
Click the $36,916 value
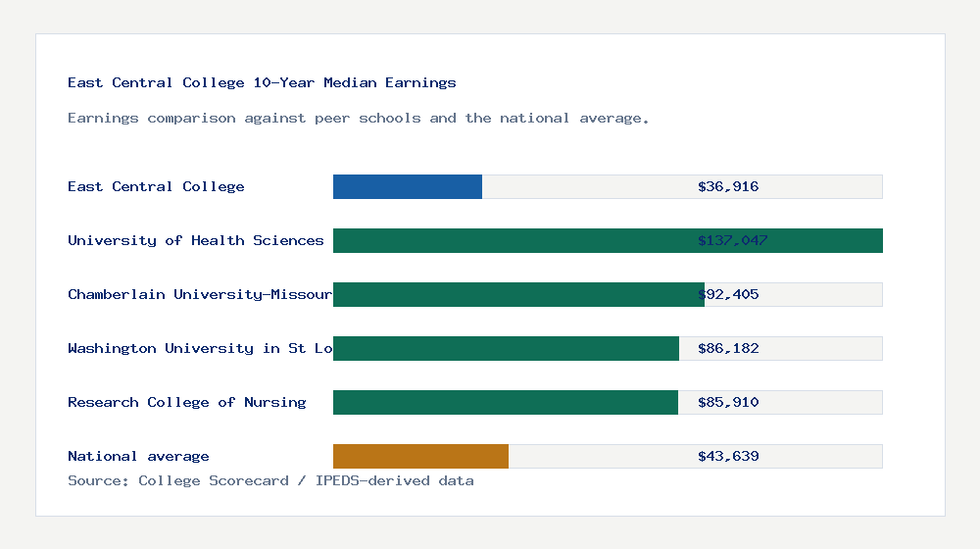pyautogui.click(x=728, y=186)
